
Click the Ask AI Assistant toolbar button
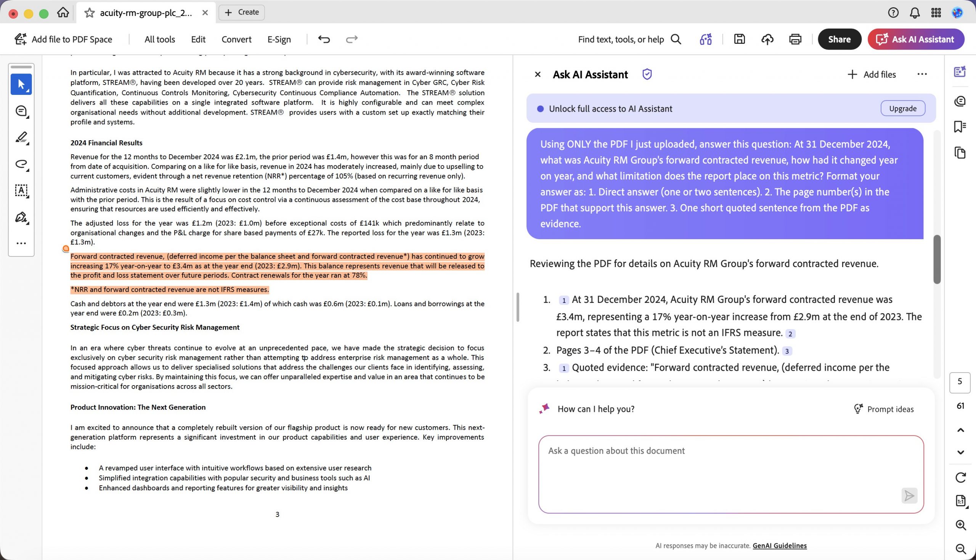tap(916, 39)
